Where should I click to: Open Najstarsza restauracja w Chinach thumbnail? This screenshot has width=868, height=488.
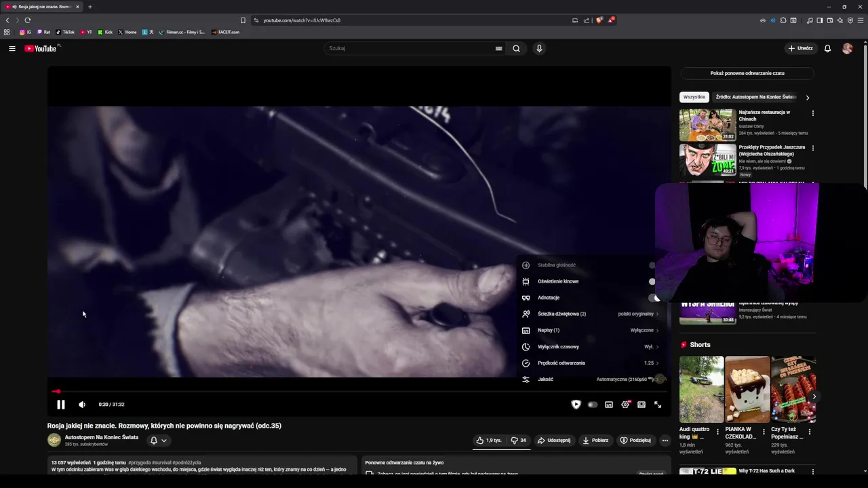[x=708, y=125]
